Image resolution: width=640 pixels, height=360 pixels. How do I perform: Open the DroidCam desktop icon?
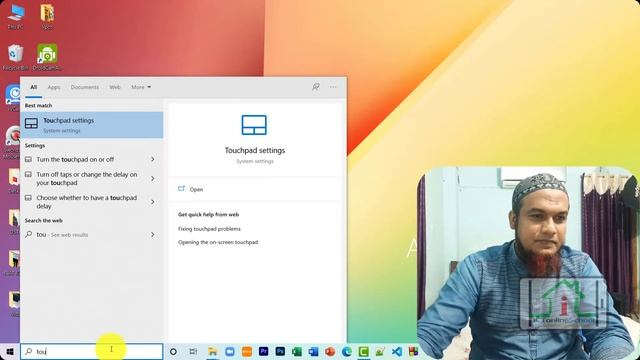click(x=47, y=57)
